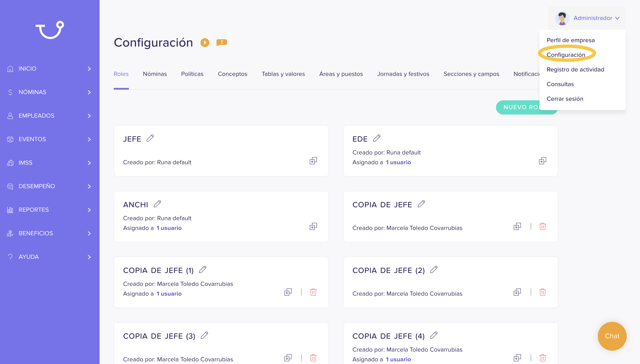Choose Cerrar sesión from the menu

[x=565, y=99]
